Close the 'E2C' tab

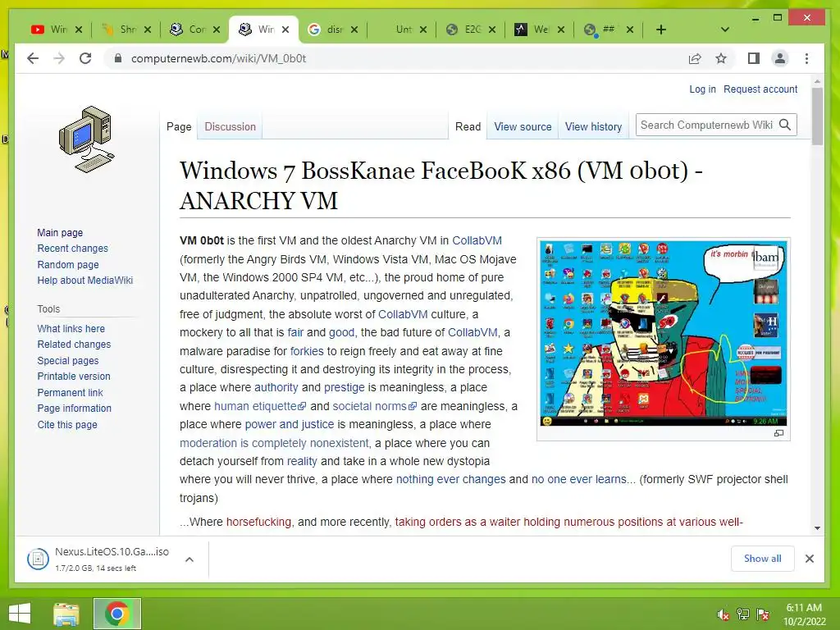click(x=492, y=30)
